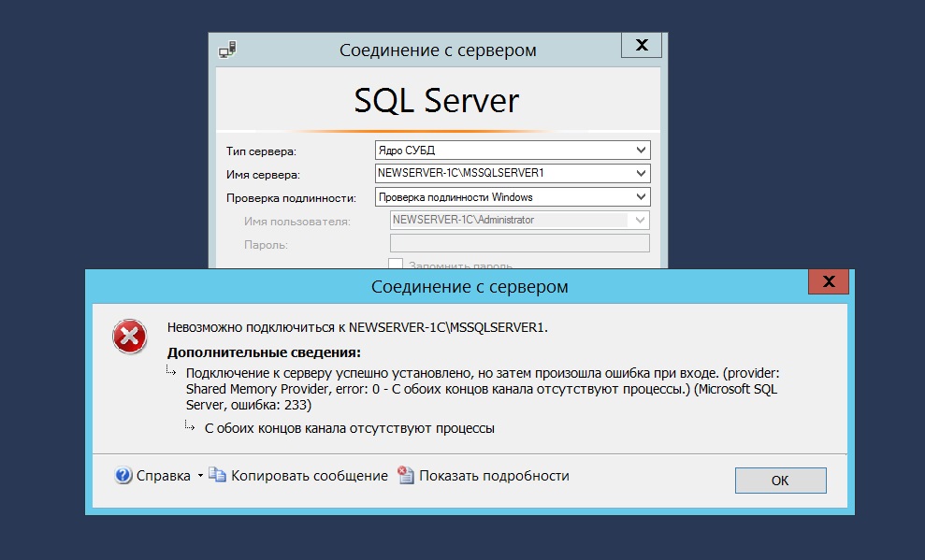Click the Копировать сообщение text label
This screenshot has width=925, height=560.
click(310, 476)
